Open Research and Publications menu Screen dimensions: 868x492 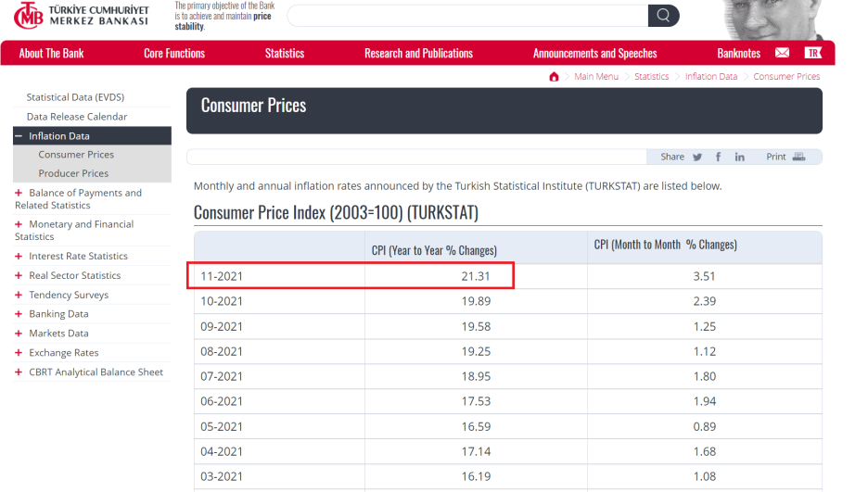(x=418, y=53)
